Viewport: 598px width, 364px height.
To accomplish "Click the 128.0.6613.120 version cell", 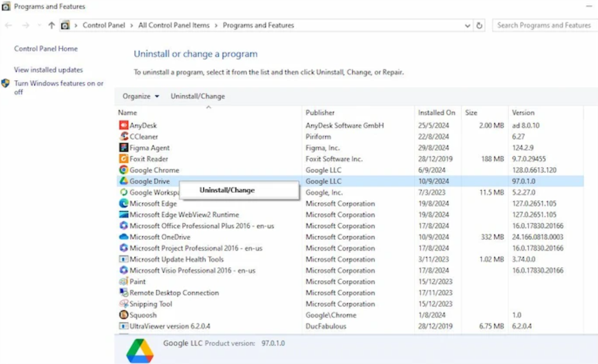I will pos(534,170).
